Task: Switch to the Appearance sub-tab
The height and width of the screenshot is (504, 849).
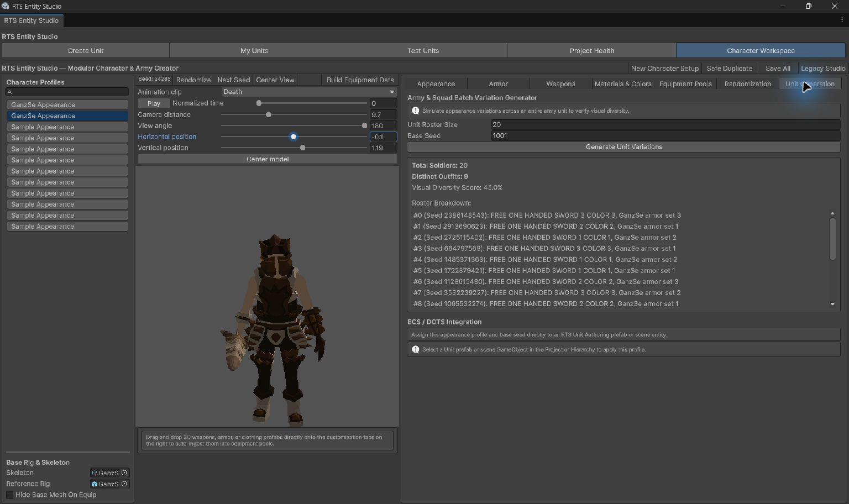Action: tap(436, 83)
